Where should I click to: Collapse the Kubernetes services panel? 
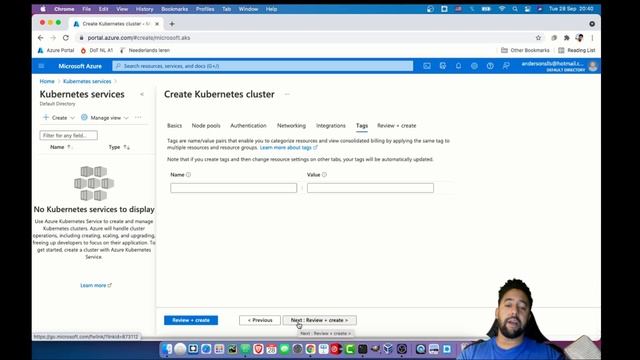pos(142,94)
